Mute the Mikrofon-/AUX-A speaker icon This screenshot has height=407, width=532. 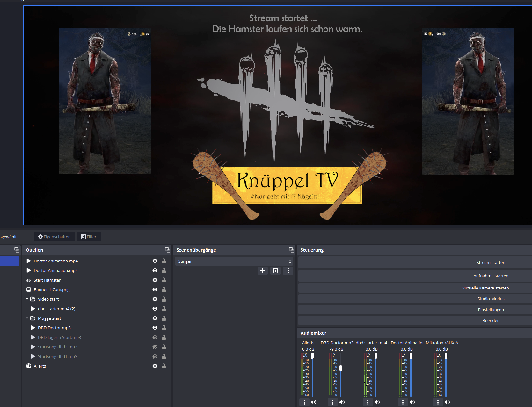pyautogui.click(x=447, y=402)
